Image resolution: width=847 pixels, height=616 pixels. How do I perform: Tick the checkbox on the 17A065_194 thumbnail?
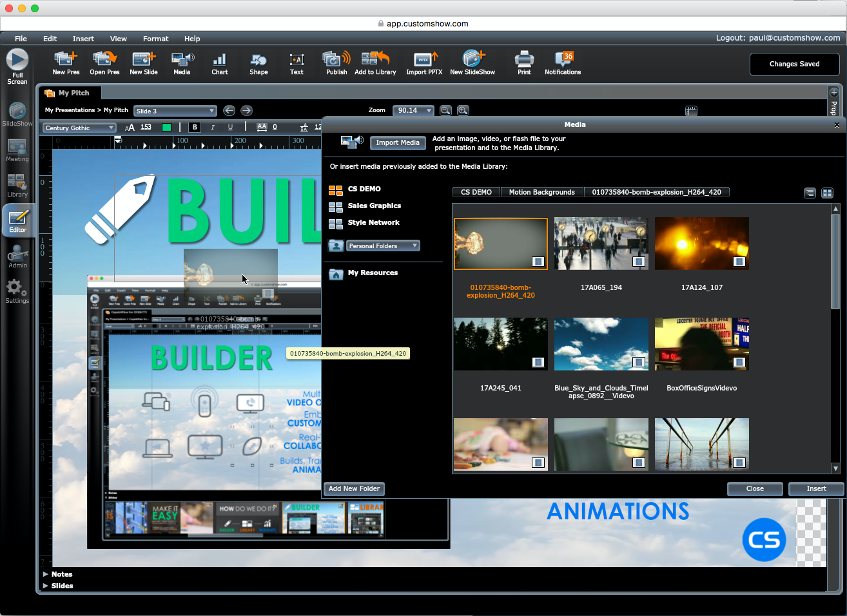pos(638,262)
